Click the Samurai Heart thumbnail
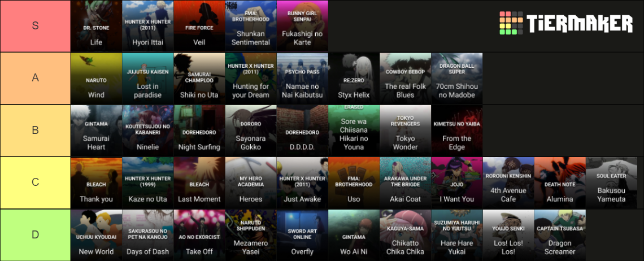The height and width of the screenshot is (261, 644). pos(96,130)
